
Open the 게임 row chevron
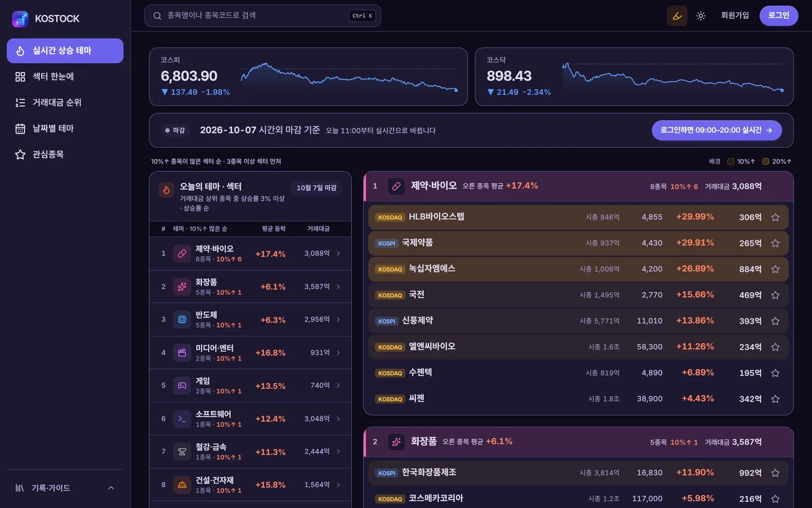click(x=339, y=386)
